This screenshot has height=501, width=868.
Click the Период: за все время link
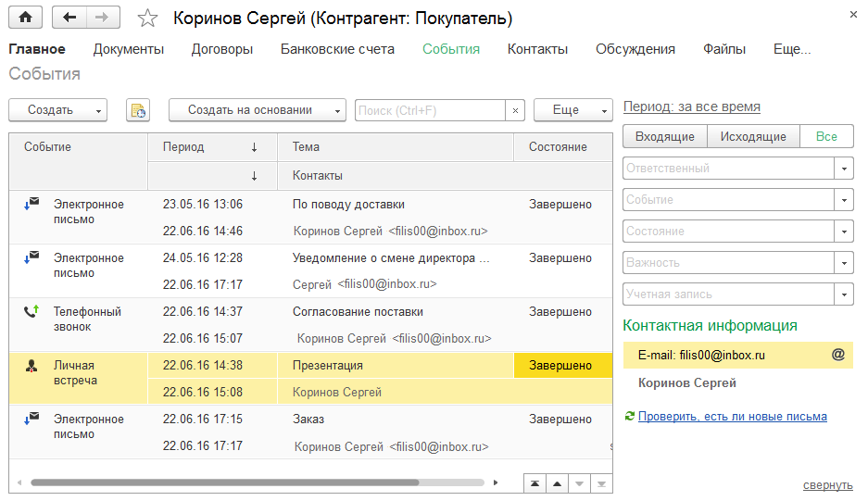(692, 106)
